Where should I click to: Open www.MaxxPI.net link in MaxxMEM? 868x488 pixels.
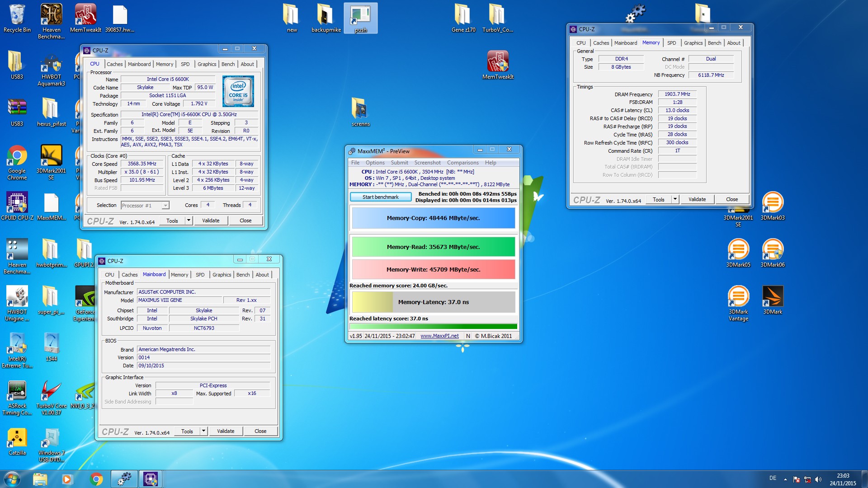(x=439, y=336)
